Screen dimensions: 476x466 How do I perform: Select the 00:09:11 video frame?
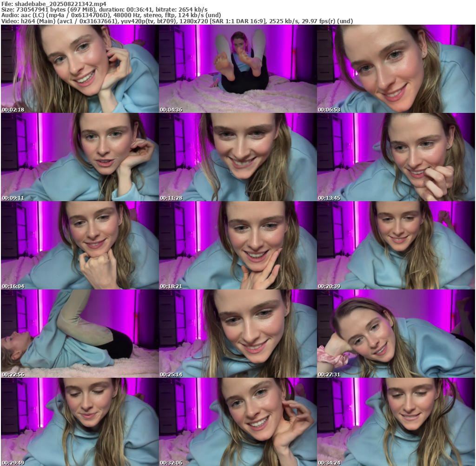[79, 157]
